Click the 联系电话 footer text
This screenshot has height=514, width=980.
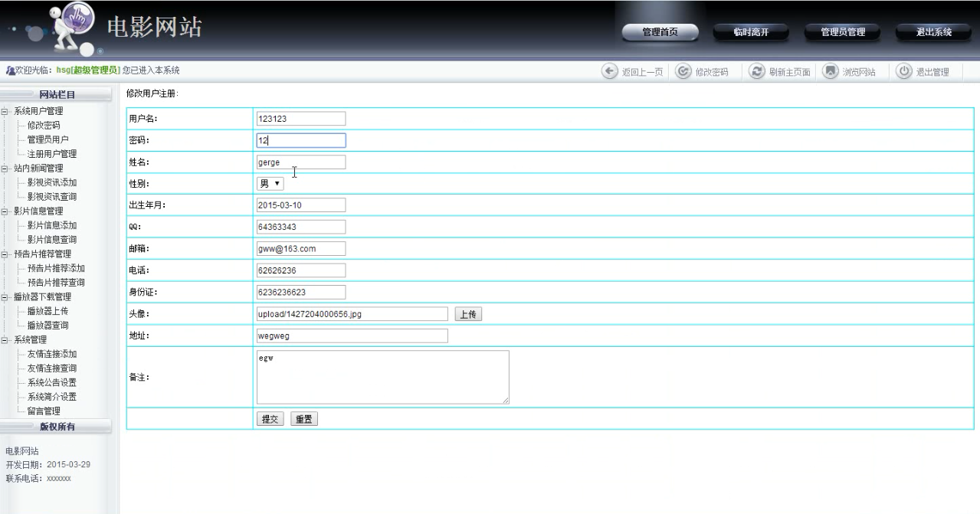coord(38,478)
